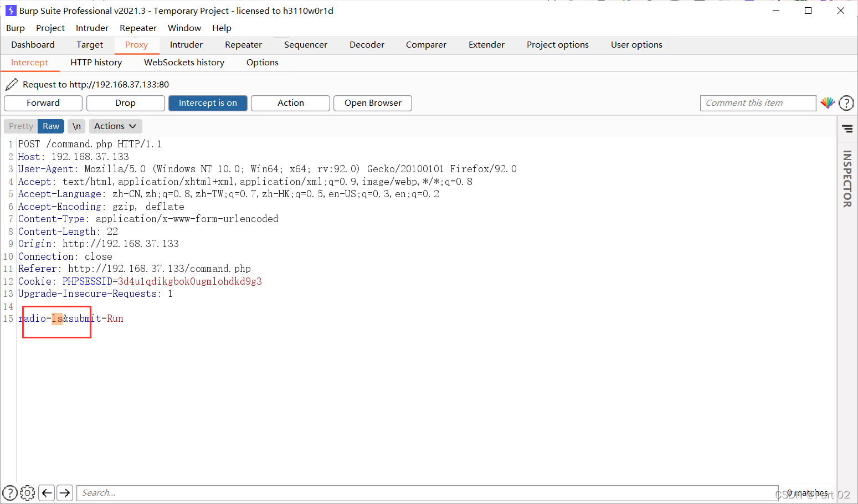Go to previous search match arrow
Screen dimensions: 858x504
coord(47,492)
